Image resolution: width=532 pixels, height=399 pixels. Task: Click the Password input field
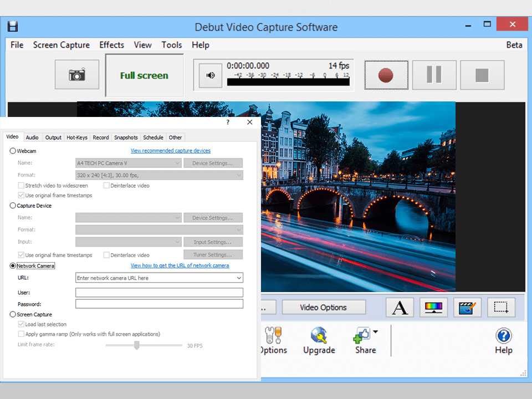[159, 304]
